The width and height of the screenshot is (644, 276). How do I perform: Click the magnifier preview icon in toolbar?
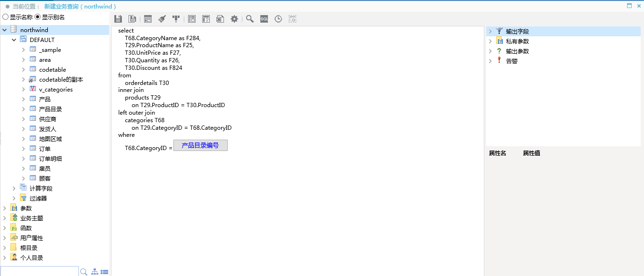250,19
